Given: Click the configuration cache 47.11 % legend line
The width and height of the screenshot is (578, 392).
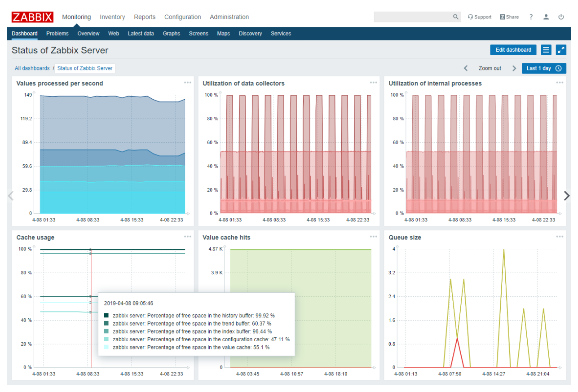Looking at the screenshot, I should (x=197, y=339).
